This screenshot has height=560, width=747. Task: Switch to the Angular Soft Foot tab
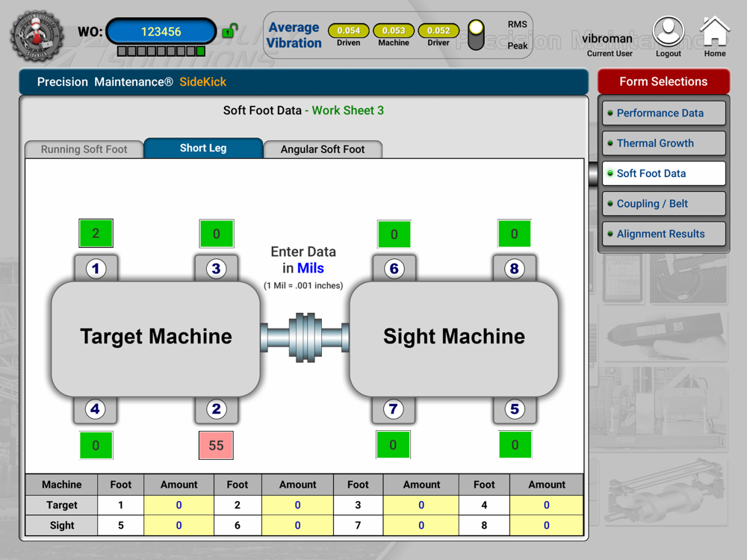[x=323, y=149]
